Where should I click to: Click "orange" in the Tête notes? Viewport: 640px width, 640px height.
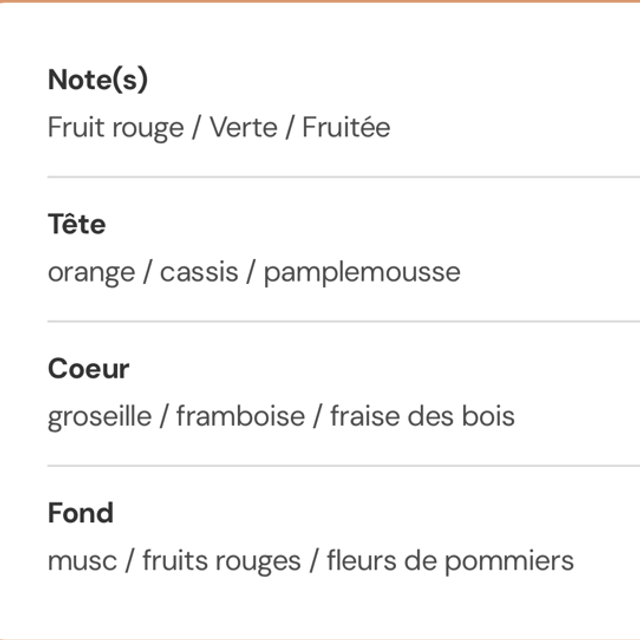91,272
